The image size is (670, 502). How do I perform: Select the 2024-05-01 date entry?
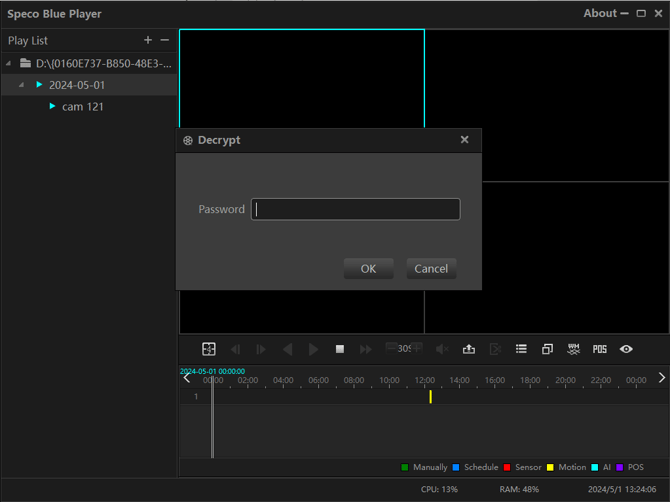(x=77, y=85)
